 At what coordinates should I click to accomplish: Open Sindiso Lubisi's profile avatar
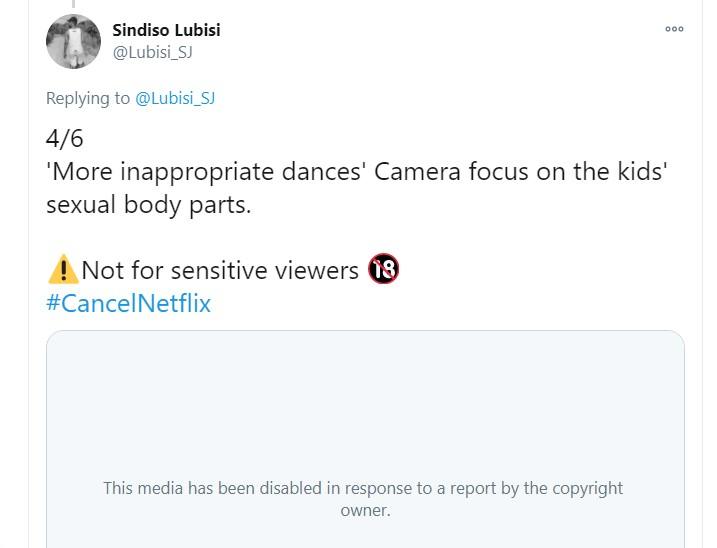click(73, 42)
